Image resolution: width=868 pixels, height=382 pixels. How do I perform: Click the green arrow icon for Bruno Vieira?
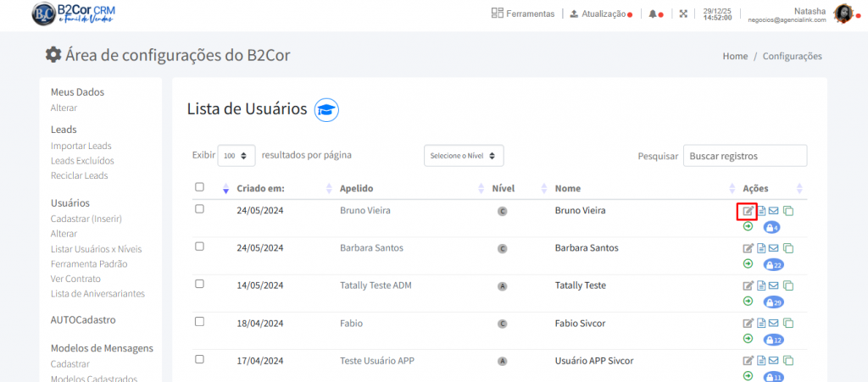click(748, 226)
